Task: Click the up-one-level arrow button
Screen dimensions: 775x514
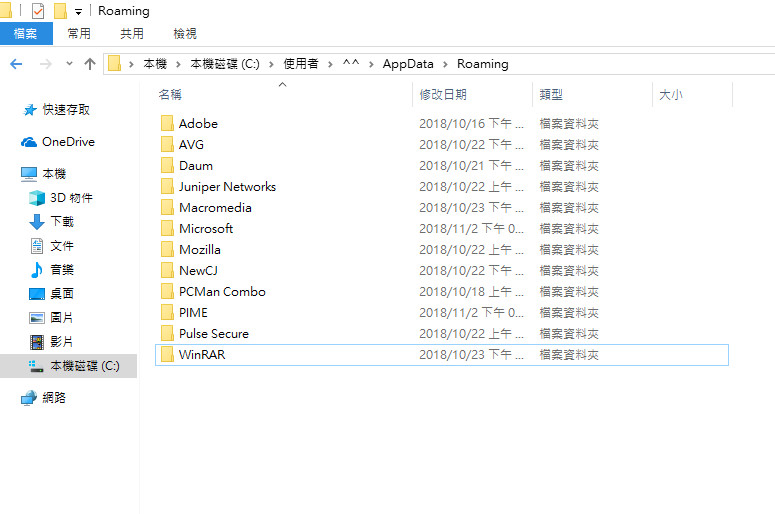Action: coord(90,64)
